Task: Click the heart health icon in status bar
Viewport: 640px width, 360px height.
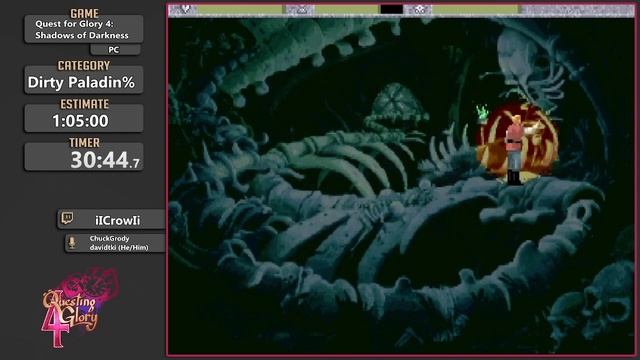Action: point(185,9)
